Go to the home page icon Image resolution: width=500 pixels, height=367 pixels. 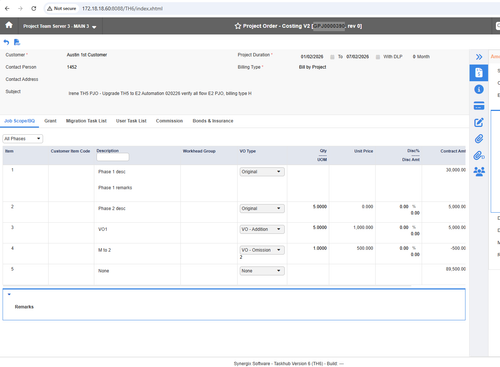coord(9,25)
